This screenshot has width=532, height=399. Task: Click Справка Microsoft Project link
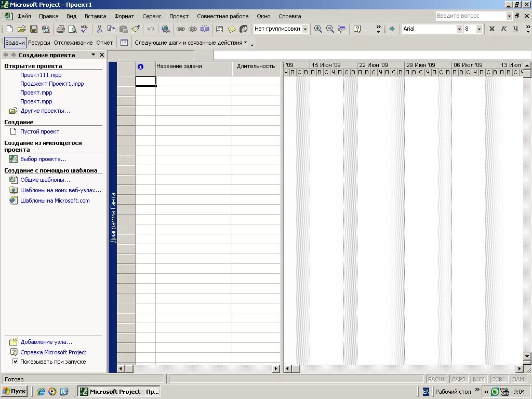(54, 352)
